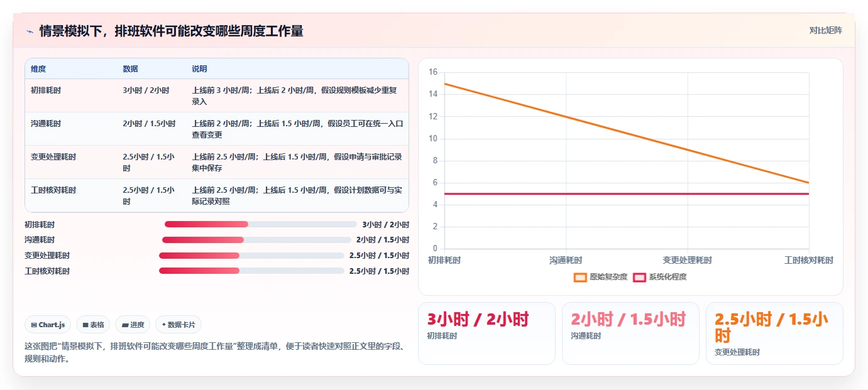Viewport: 868px width, 390px height.
Task: Click the 数据卡片 tag chip
Action: (x=179, y=325)
